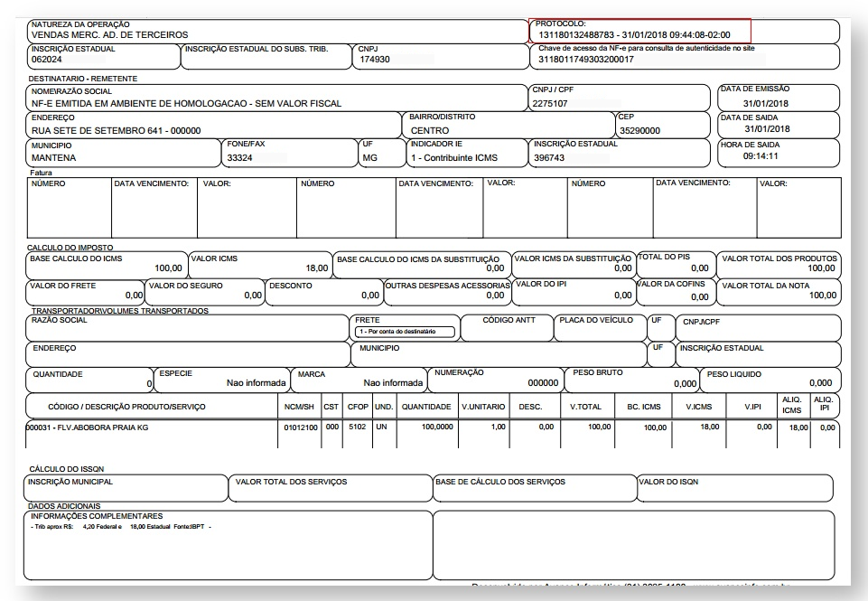Click the Total do PIS value
The height and width of the screenshot is (601, 868).
pyautogui.click(x=700, y=268)
